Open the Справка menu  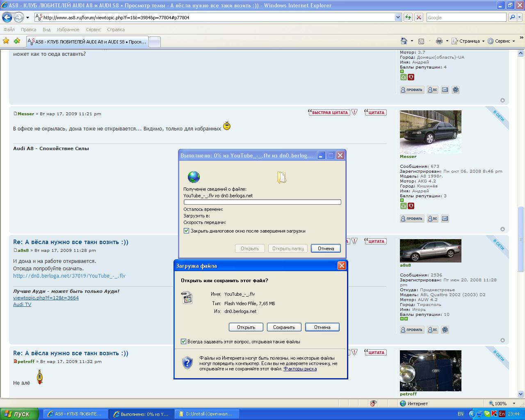116,30
